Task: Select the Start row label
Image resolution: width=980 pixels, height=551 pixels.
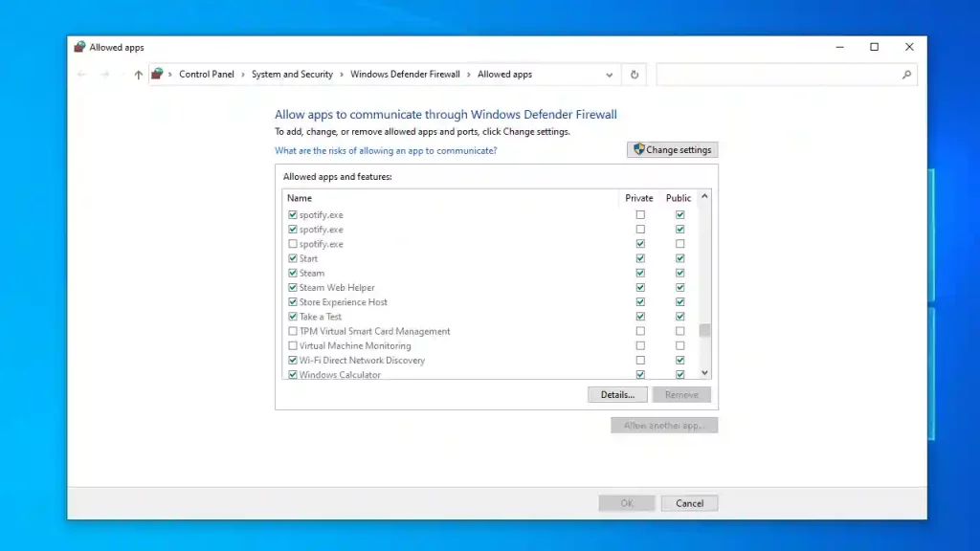Action: [x=308, y=258]
